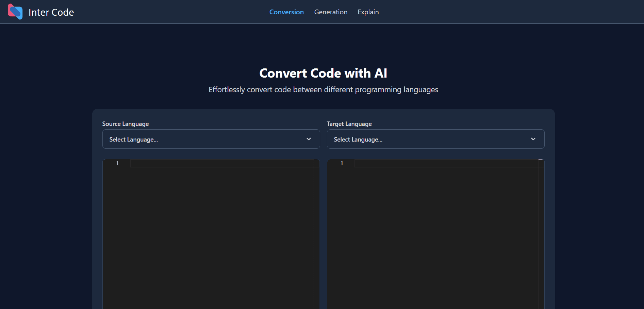Place cursor on line 1 of target editor
The image size is (644, 309).
click(446, 163)
